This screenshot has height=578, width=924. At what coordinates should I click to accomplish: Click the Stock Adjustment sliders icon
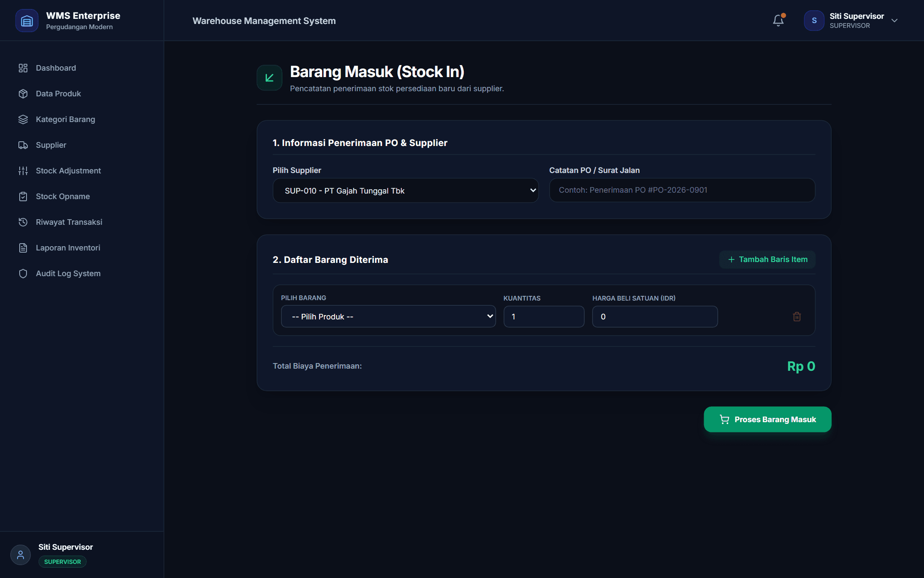click(23, 171)
